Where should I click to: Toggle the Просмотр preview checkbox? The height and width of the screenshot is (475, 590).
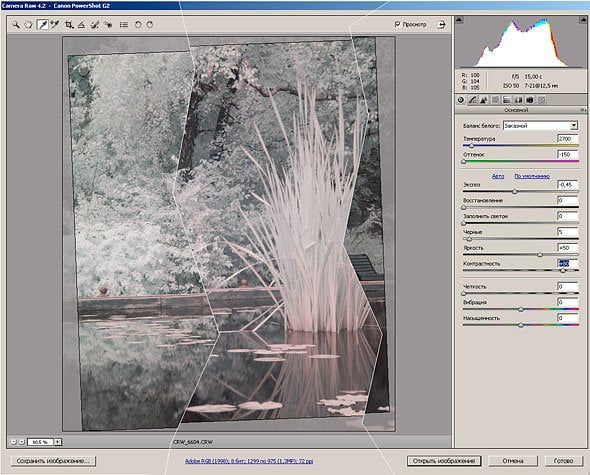tap(397, 24)
